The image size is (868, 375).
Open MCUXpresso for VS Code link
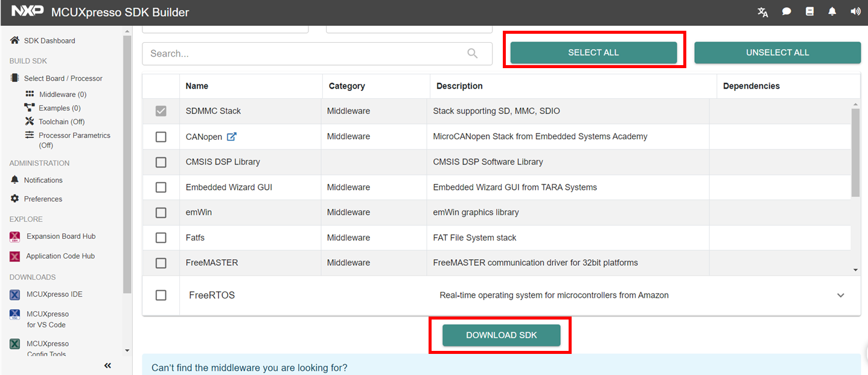click(48, 320)
